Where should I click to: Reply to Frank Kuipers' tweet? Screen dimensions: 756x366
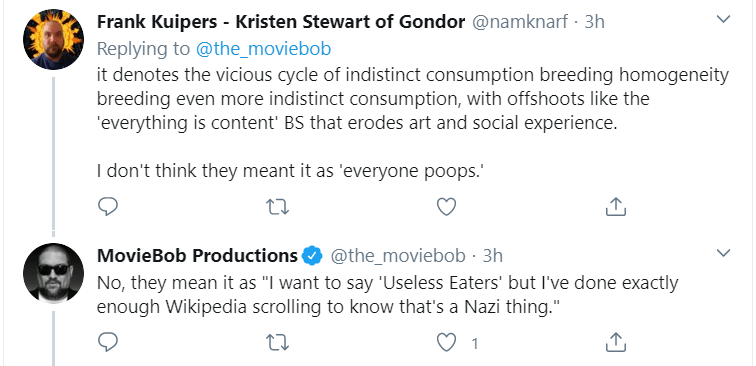108,207
